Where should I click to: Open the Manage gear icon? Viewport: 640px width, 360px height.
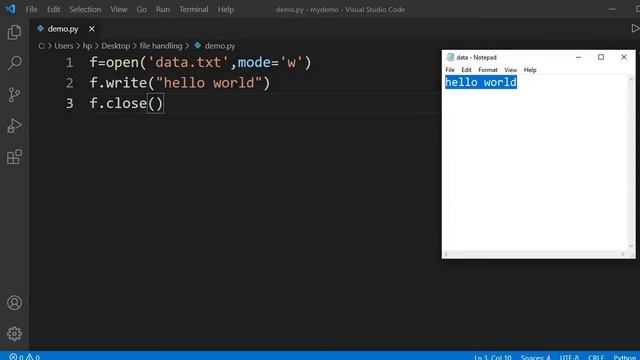click(x=14, y=334)
